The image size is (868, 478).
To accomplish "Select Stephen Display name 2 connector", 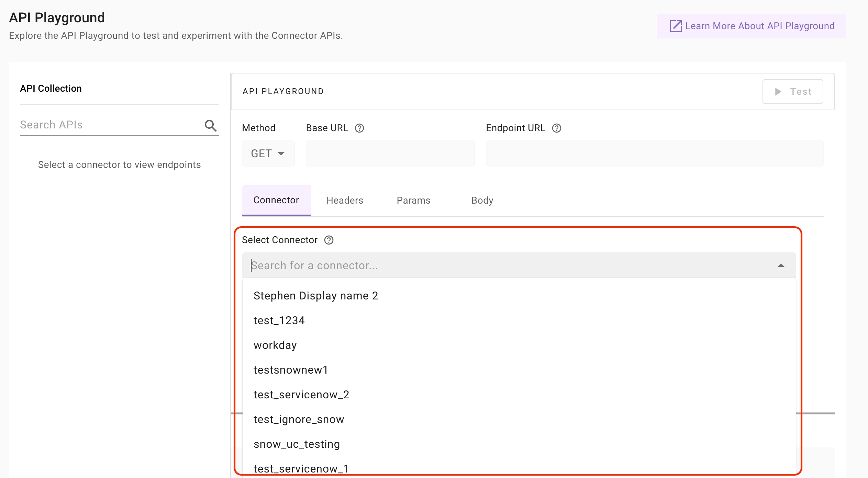I will [316, 296].
